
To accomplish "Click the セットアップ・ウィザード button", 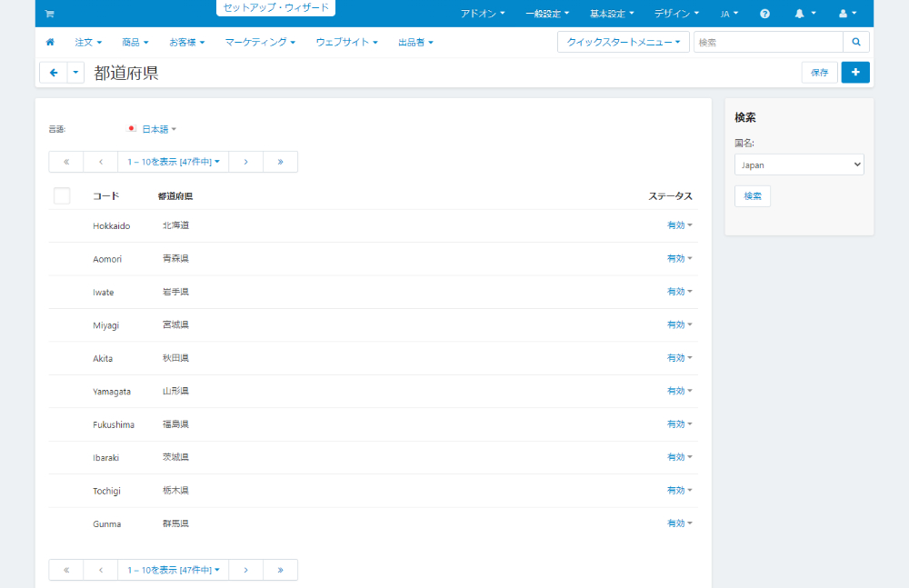I will point(276,7).
